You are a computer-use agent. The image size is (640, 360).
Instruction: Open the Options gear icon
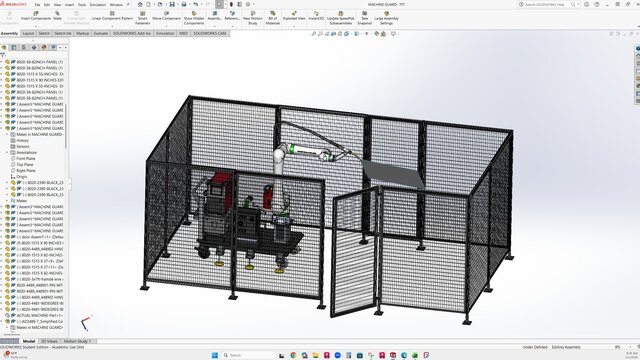click(x=248, y=4)
